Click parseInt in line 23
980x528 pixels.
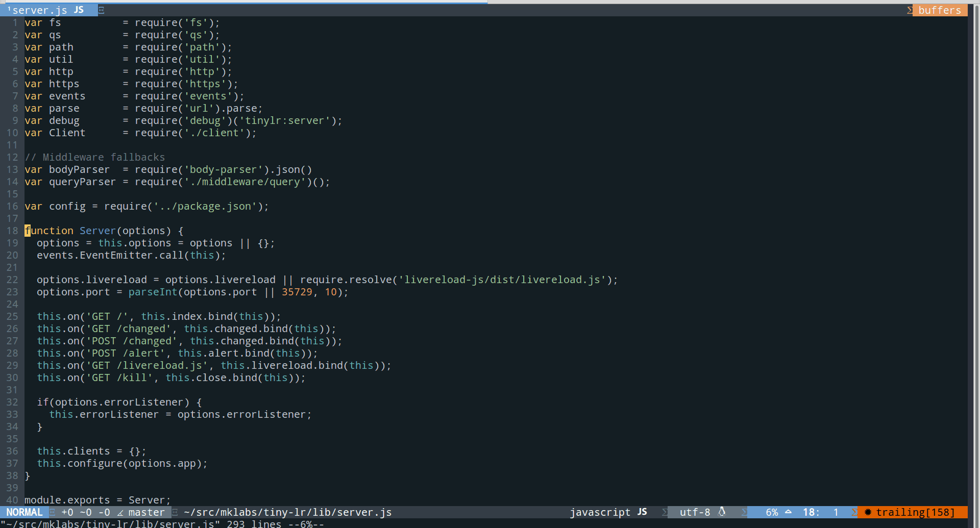coord(153,292)
